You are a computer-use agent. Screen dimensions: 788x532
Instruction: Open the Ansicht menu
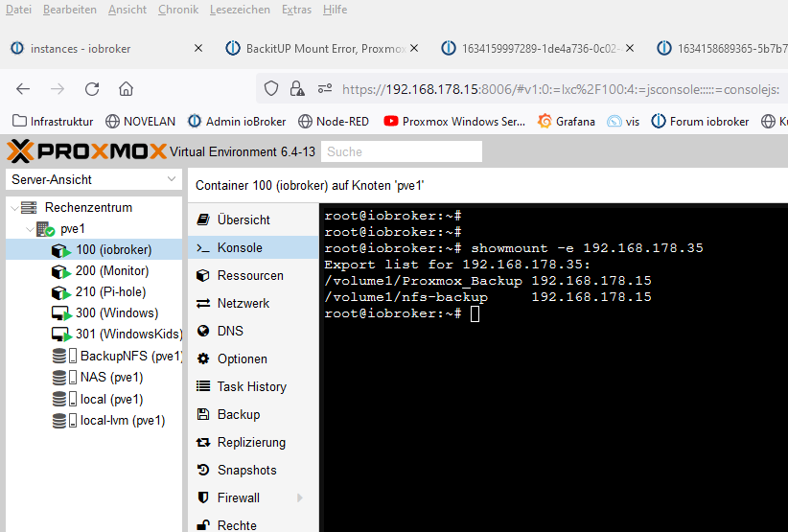coord(127,10)
